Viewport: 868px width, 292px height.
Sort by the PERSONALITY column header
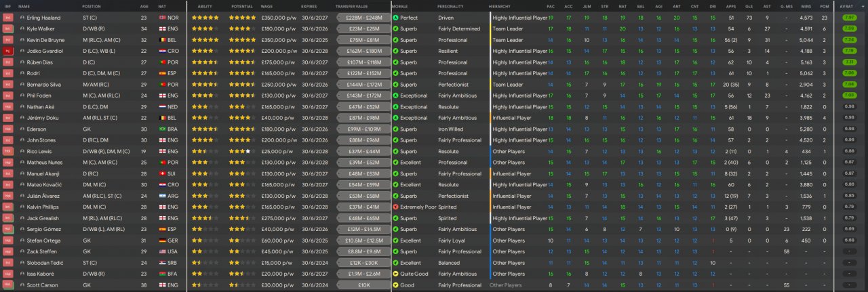pyautogui.click(x=451, y=5)
